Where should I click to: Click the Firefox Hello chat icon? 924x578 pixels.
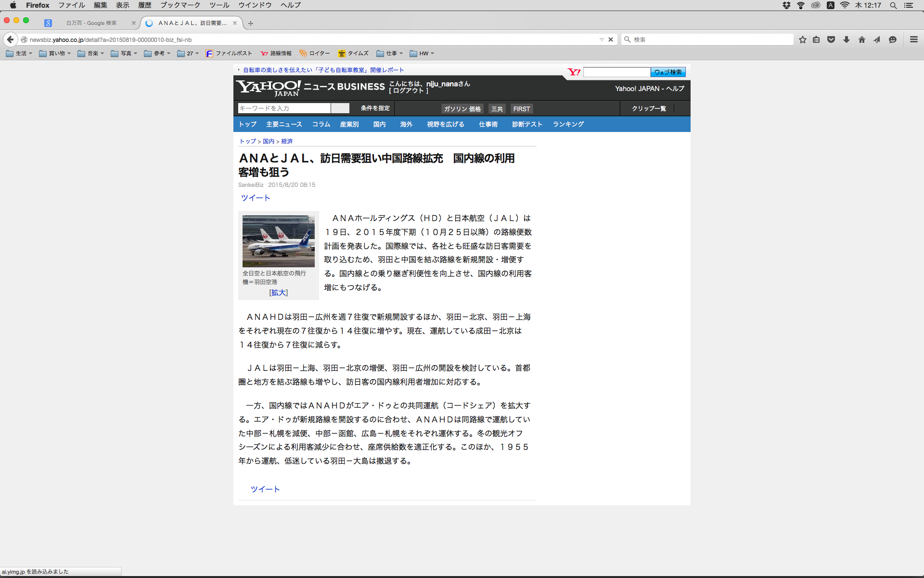893,40
